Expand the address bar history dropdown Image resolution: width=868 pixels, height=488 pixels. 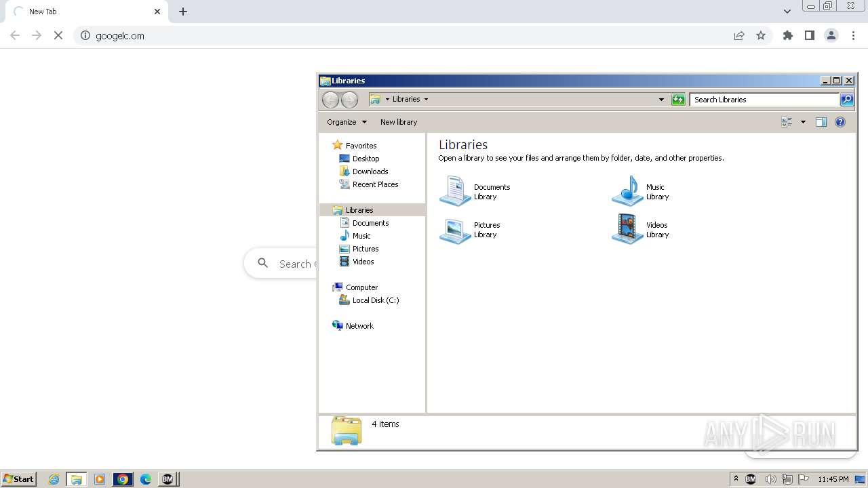click(662, 100)
